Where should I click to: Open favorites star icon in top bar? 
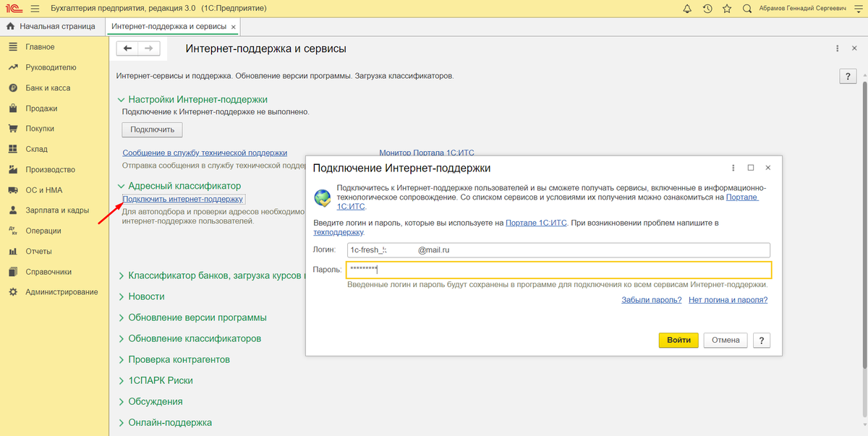pos(727,9)
